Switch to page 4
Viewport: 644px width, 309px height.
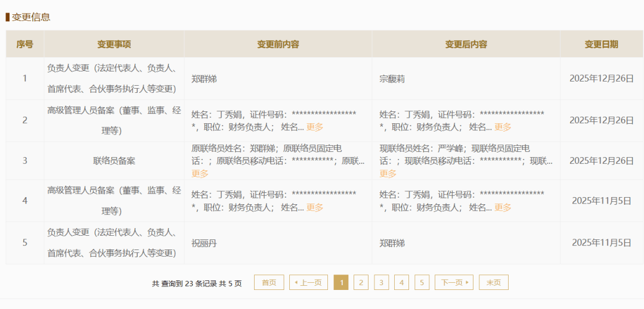[x=402, y=283]
